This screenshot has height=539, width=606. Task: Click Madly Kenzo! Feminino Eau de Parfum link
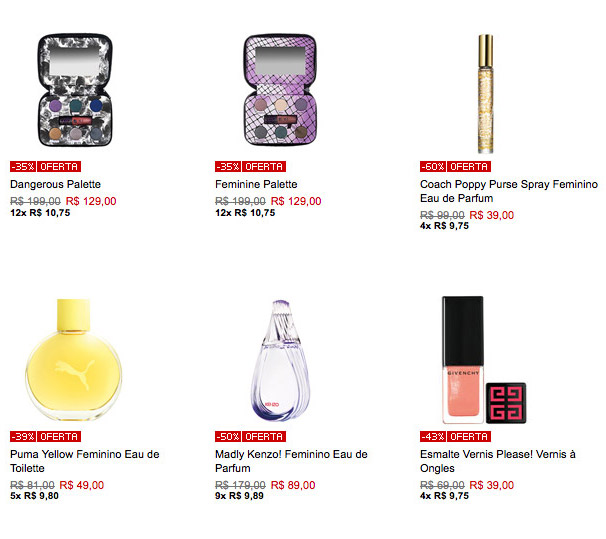(x=291, y=461)
